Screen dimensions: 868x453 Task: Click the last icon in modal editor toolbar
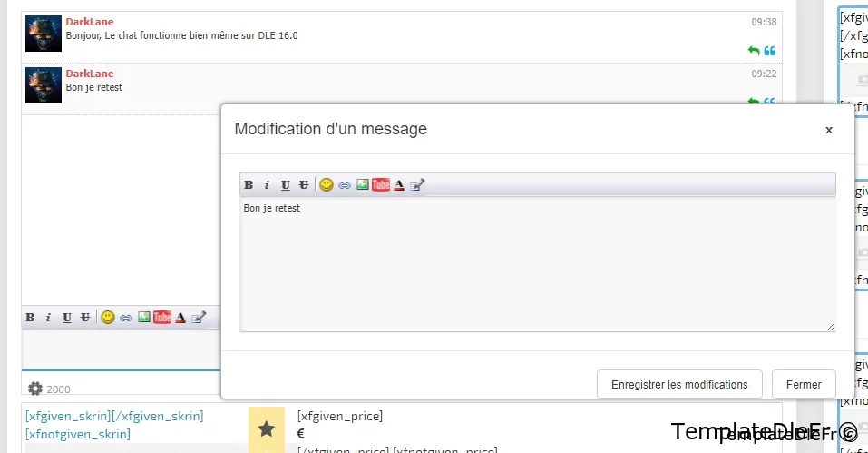417,185
